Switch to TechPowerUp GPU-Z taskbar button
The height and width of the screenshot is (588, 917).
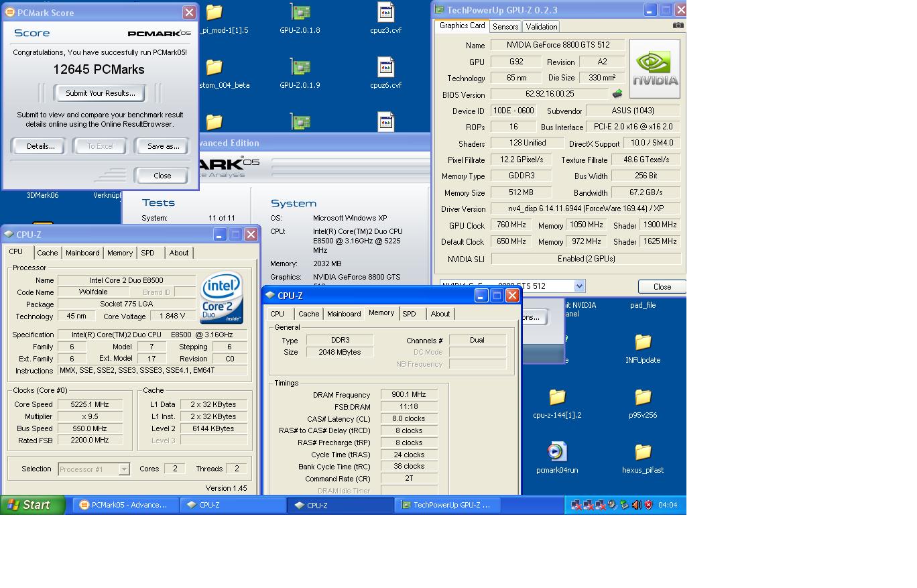449,505
